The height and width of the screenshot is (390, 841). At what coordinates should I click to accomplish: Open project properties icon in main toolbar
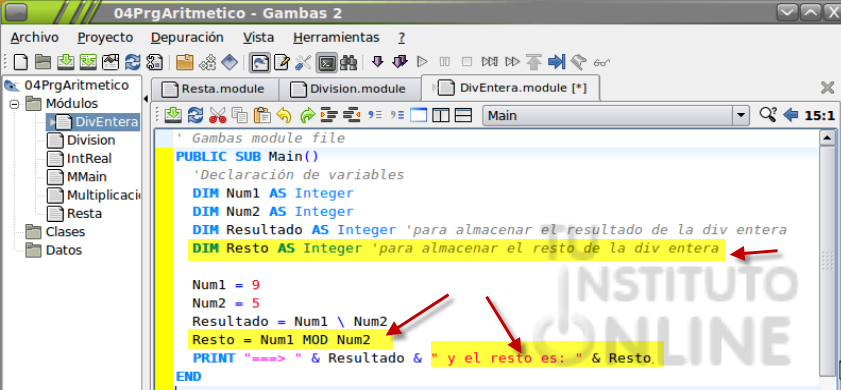(x=110, y=62)
